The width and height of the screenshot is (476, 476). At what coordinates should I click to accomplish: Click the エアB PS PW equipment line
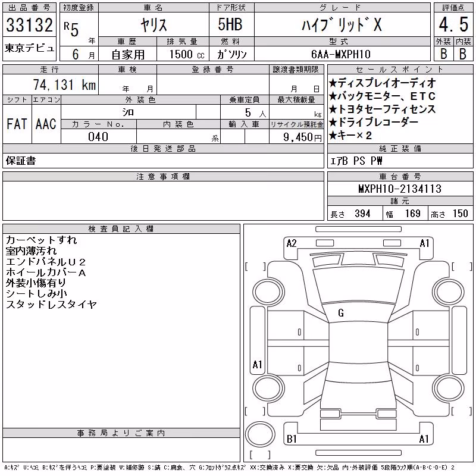pos(356,161)
